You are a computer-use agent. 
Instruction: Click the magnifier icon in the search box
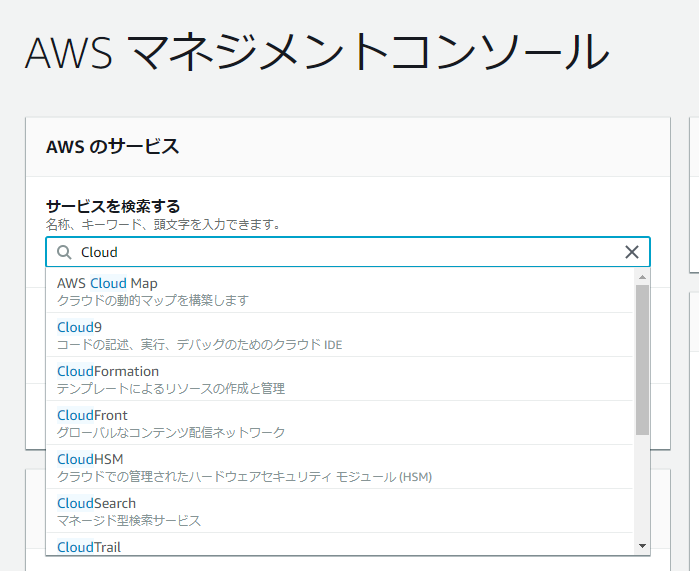(x=64, y=252)
